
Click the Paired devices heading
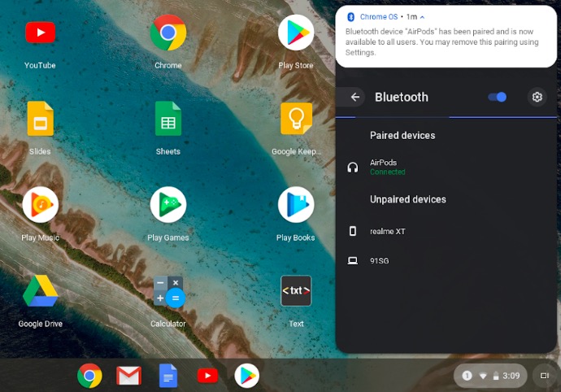tap(402, 135)
